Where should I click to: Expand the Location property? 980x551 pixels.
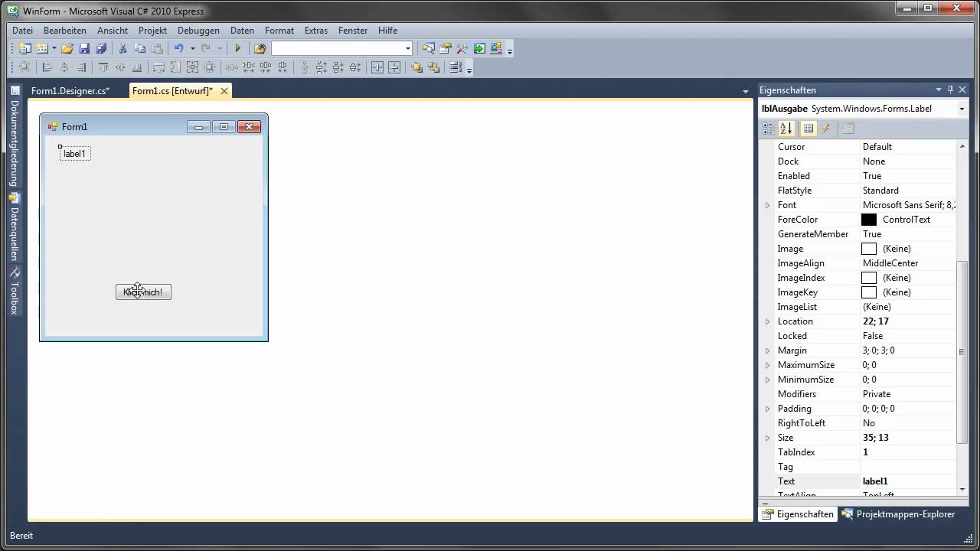[767, 321]
